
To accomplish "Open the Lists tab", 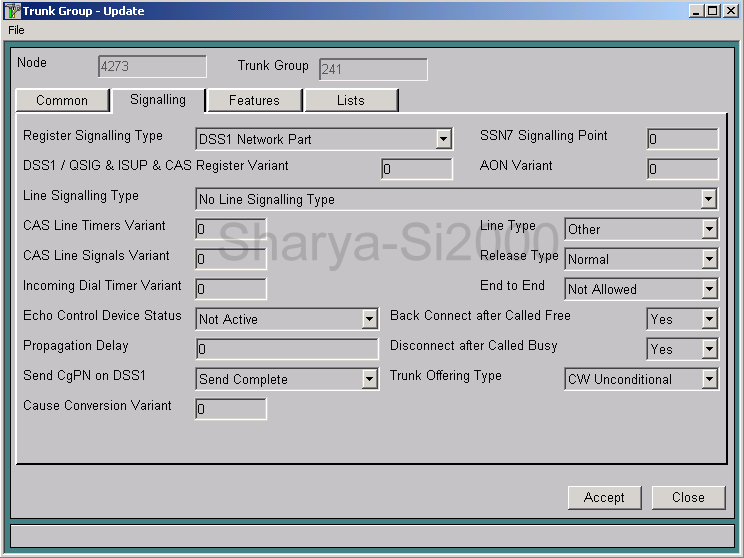I will click(351, 101).
